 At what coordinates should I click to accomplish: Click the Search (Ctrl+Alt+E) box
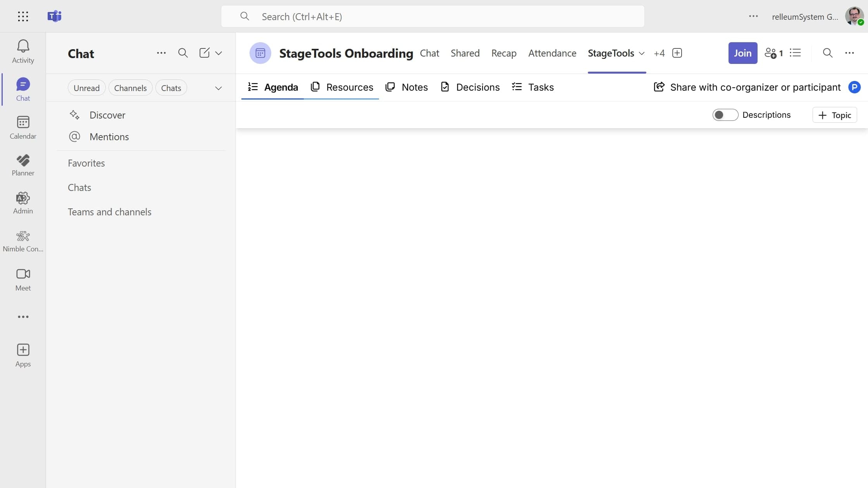[x=432, y=16]
